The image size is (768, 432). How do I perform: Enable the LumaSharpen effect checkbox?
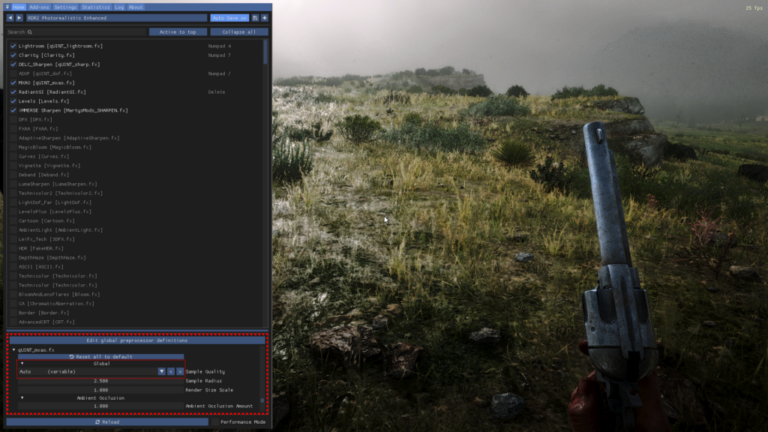14,184
